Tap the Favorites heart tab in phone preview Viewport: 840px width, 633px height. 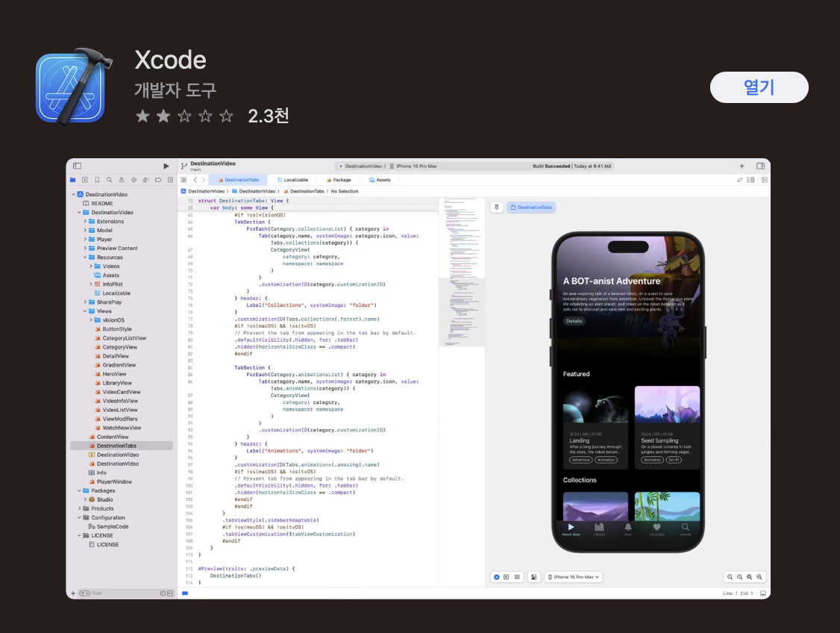(656, 529)
